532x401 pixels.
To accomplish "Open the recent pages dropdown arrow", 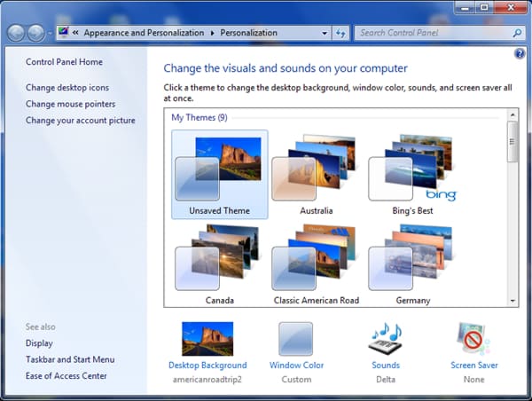I will (x=48, y=34).
